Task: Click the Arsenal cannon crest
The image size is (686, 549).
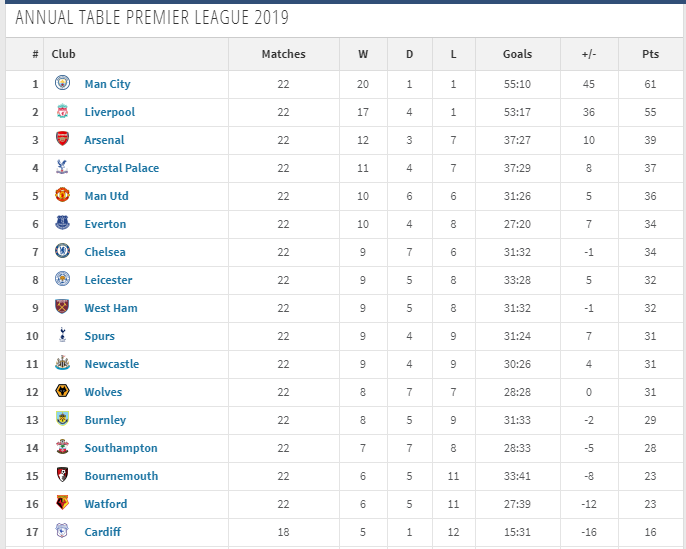Action: coord(63,139)
